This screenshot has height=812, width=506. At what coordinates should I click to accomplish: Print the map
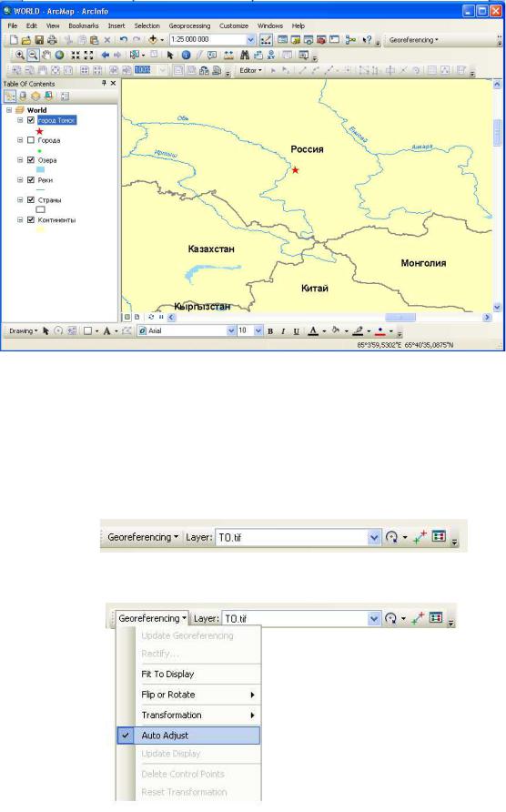click(x=52, y=40)
